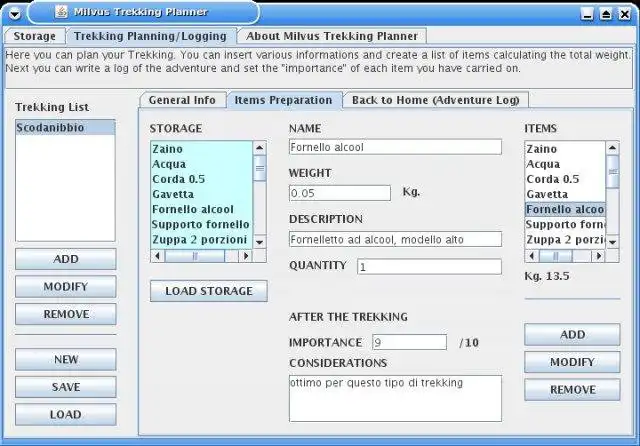The image size is (640, 446).
Task: Click the QUANTITY input field
Action: pyautogui.click(x=429, y=267)
